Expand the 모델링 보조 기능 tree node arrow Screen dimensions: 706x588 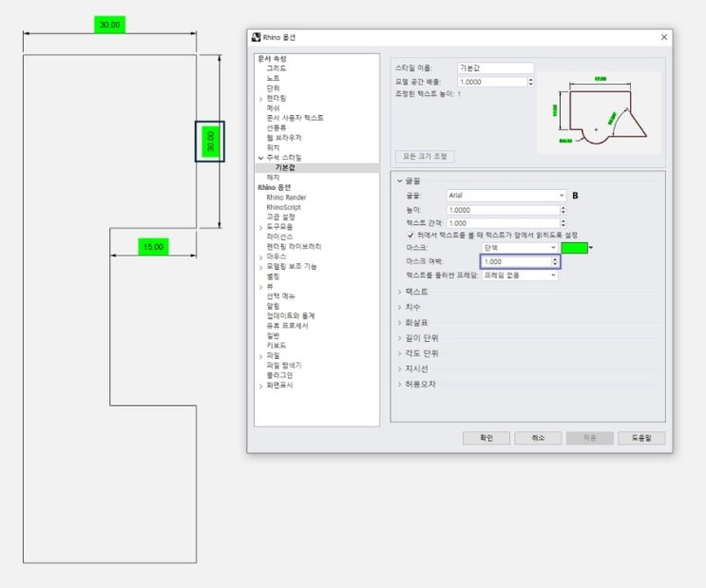coord(260,268)
